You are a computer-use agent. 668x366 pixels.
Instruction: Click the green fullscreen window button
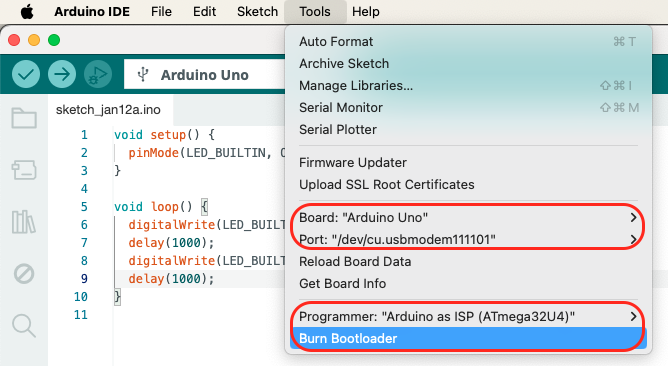pyautogui.click(x=54, y=40)
